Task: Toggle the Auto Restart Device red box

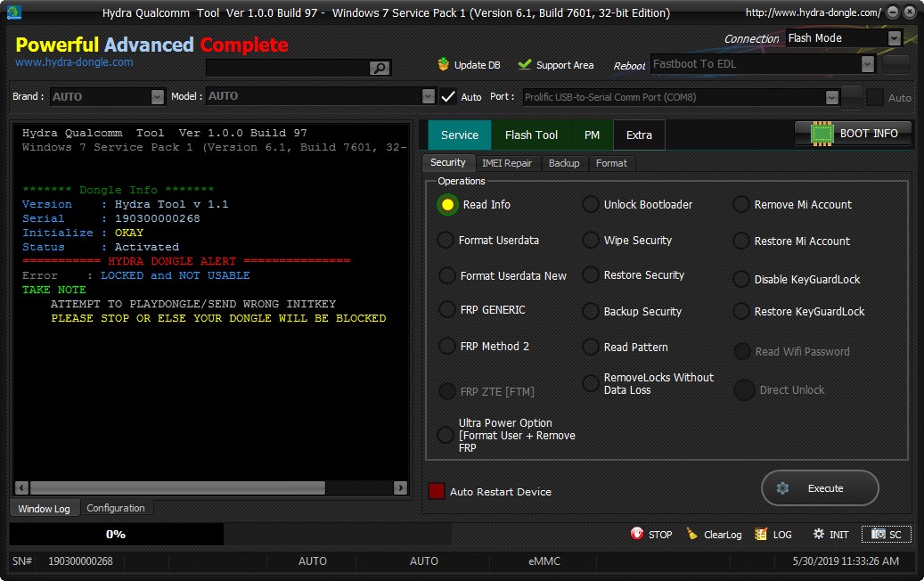Action: pyautogui.click(x=437, y=491)
